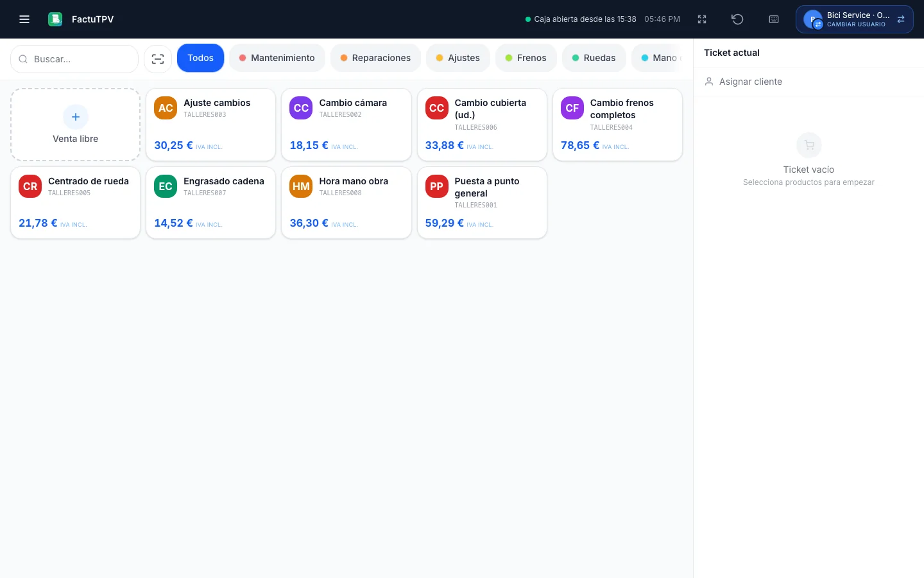Screen dimensions: 924x578
Task: Click the Ticket actual heading
Action: pyautogui.click(x=732, y=53)
